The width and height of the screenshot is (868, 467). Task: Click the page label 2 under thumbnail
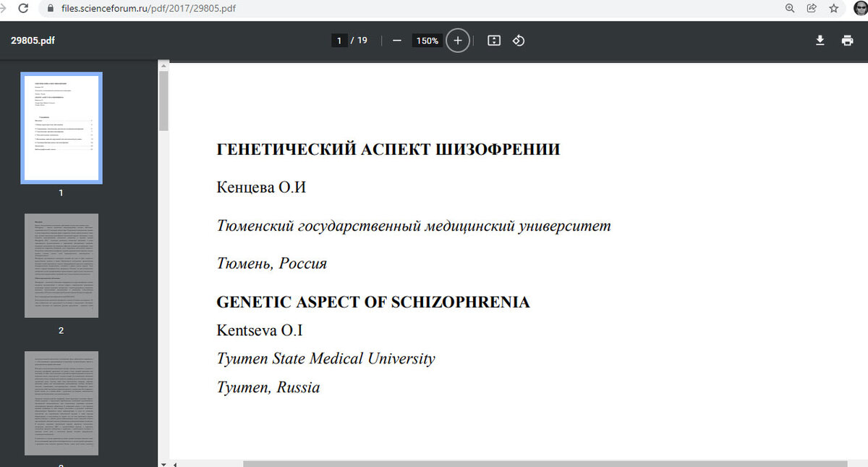61,331
